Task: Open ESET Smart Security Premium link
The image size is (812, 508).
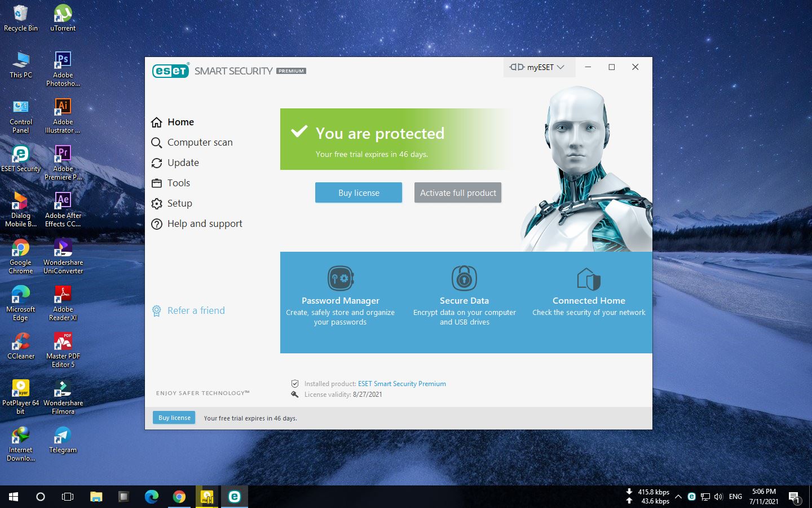Action: [402, 384]
